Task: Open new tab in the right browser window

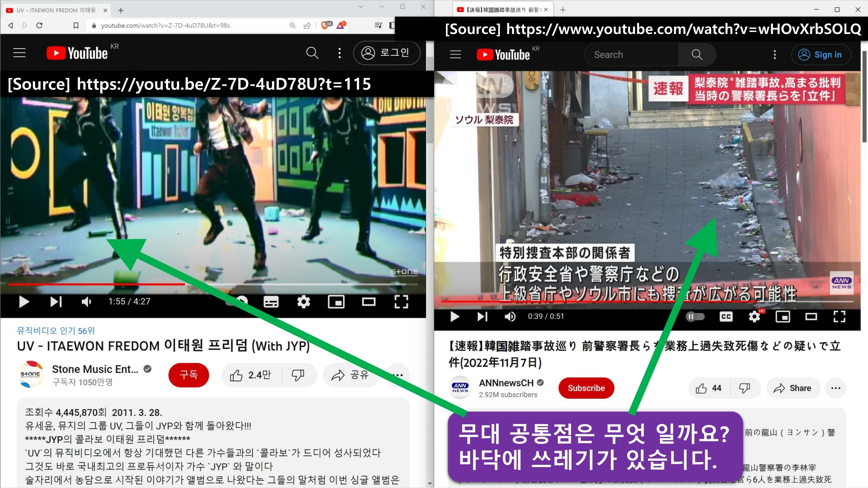Action: click(563, 10)
